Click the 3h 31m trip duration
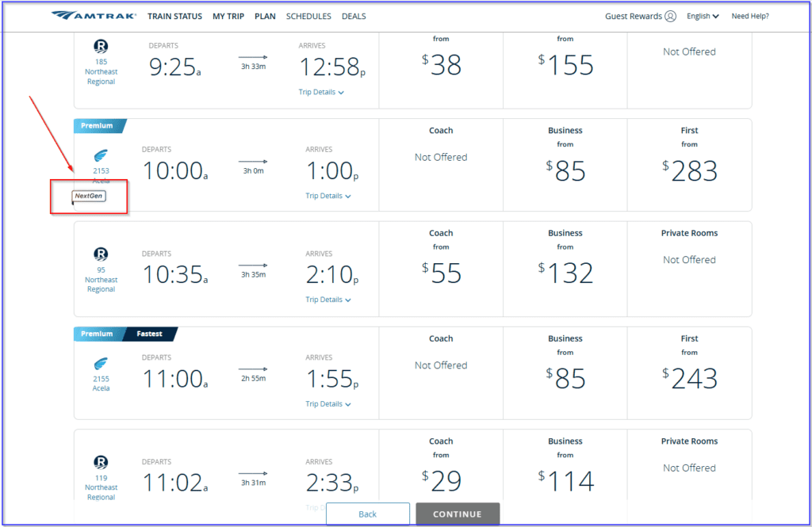The image size is (812, 527). (x=253, y=483)
